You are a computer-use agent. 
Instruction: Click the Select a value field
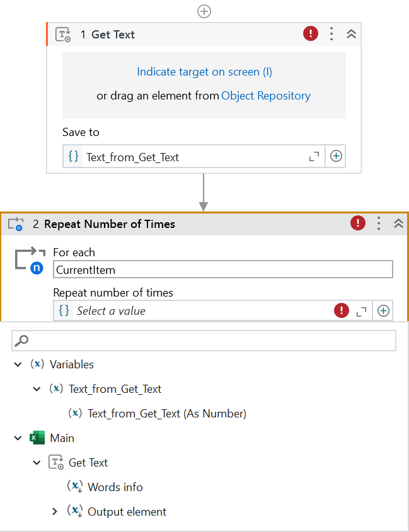pos(202,310)
